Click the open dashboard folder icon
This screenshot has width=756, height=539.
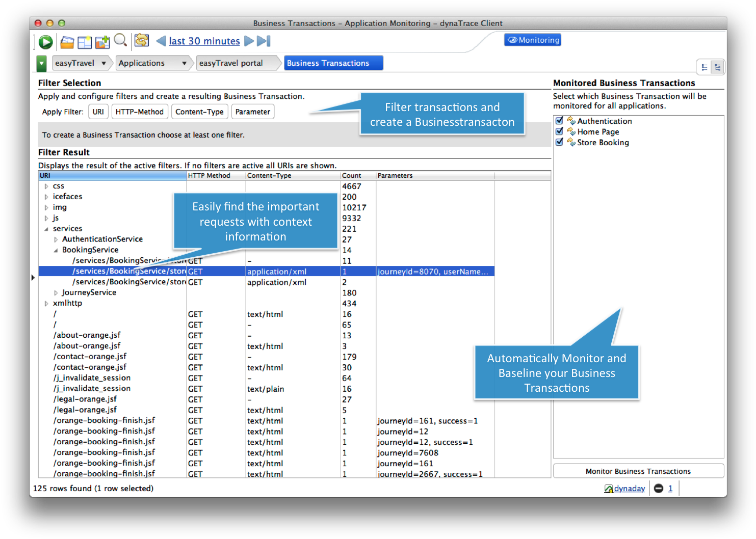point(67,41)
